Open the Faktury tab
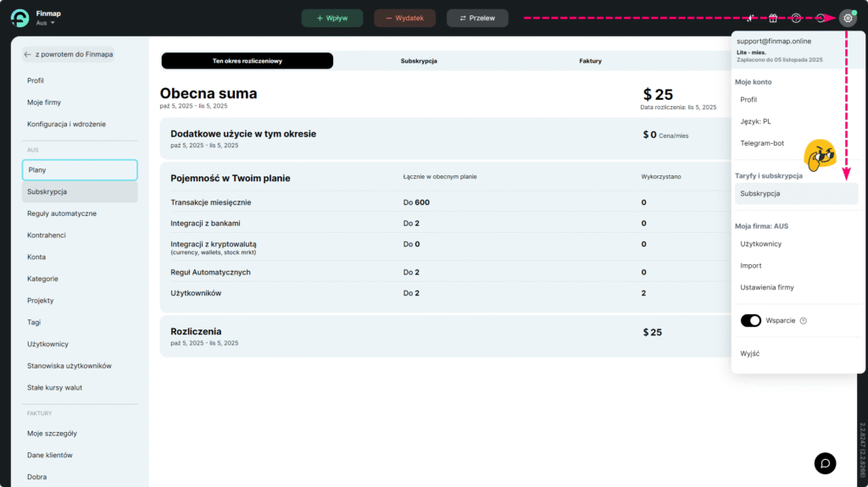This screenshot has width=868, height=487. (591, 61)
